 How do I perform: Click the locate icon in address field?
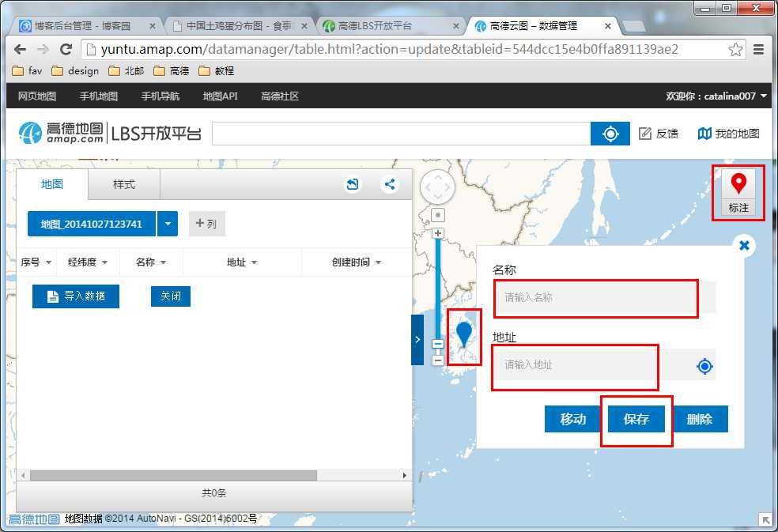click(x=704, y=366)
